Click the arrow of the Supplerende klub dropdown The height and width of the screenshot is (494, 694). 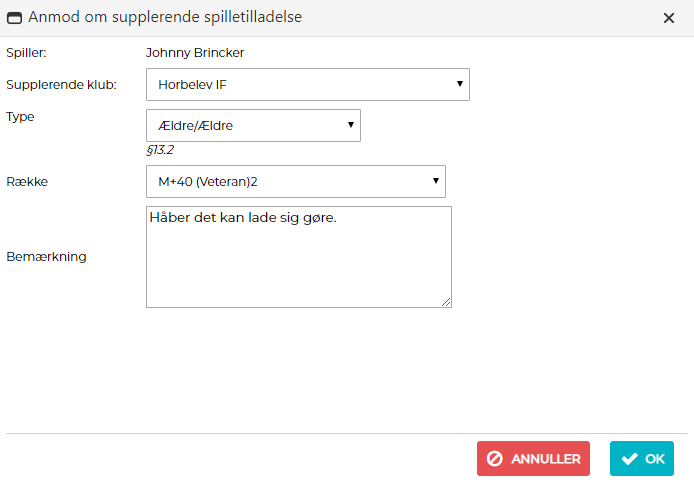coord(459,84)
